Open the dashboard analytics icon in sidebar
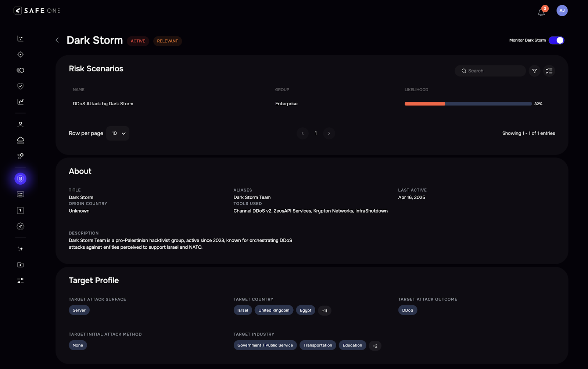 coord(20,38)
